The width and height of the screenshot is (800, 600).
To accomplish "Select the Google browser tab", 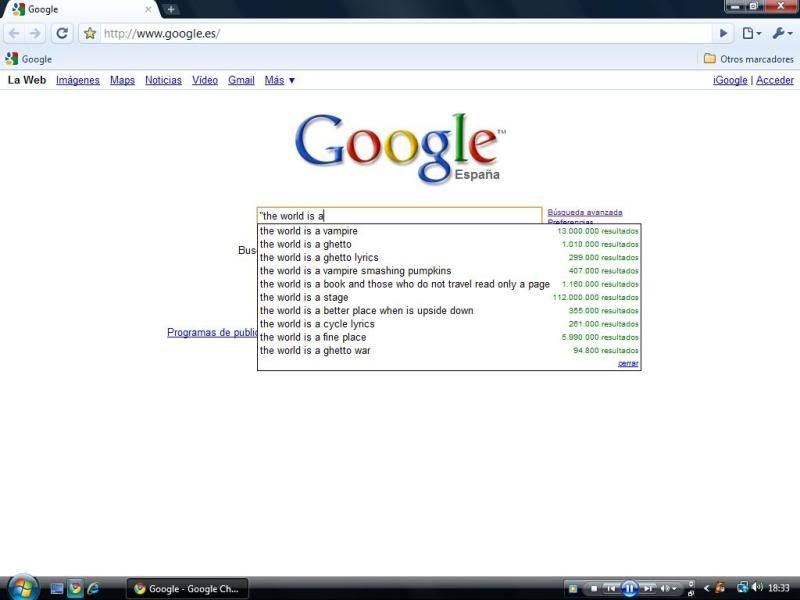I will pos(82,9).
